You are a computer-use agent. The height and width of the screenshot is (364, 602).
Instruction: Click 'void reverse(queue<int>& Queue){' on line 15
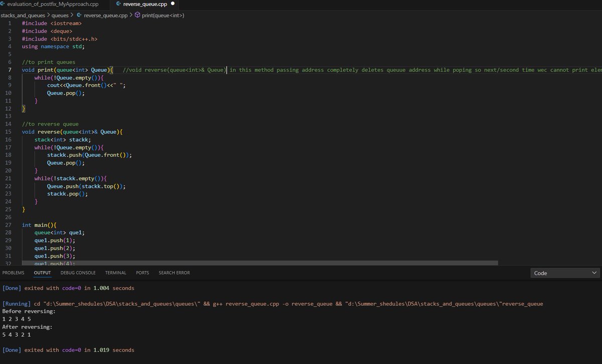(x=72, y=132)
